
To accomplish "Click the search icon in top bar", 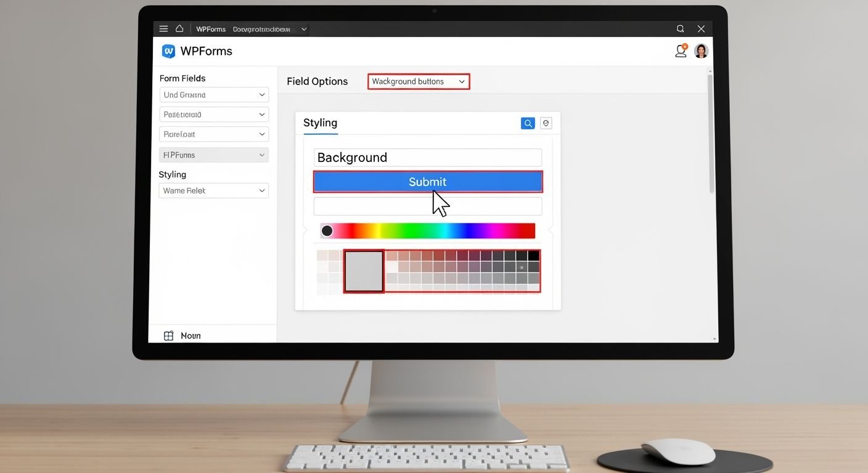I will tap(681, 29).
